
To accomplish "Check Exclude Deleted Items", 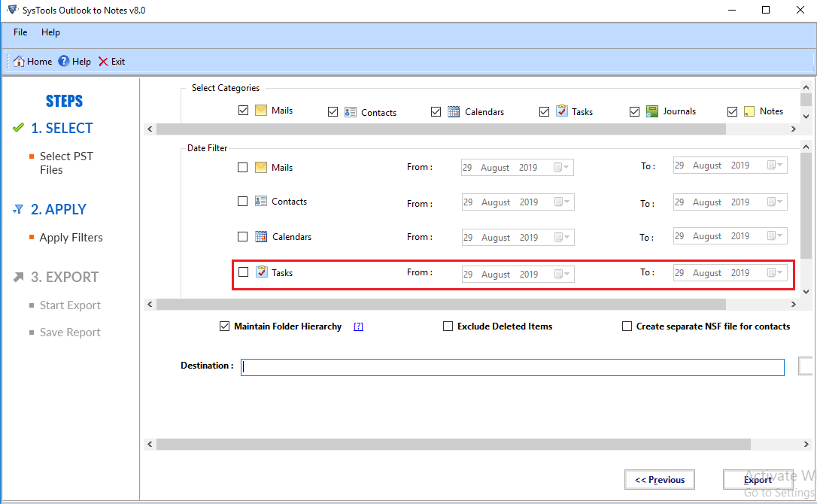I will point(448,326).
